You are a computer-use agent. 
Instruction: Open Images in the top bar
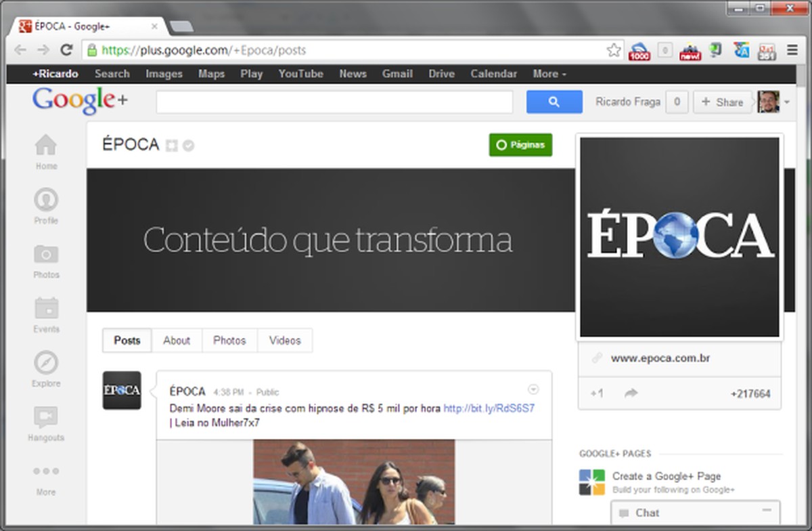point(164,74)
